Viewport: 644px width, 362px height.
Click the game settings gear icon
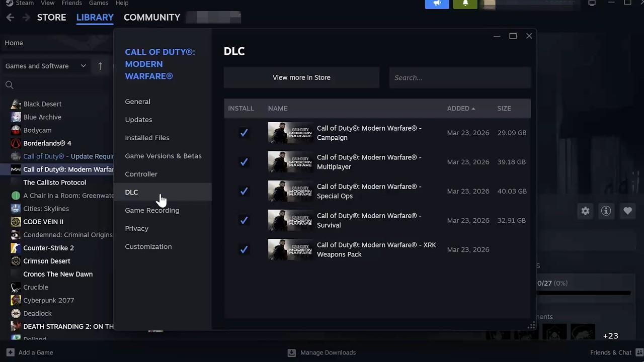[x=585, y=211]
